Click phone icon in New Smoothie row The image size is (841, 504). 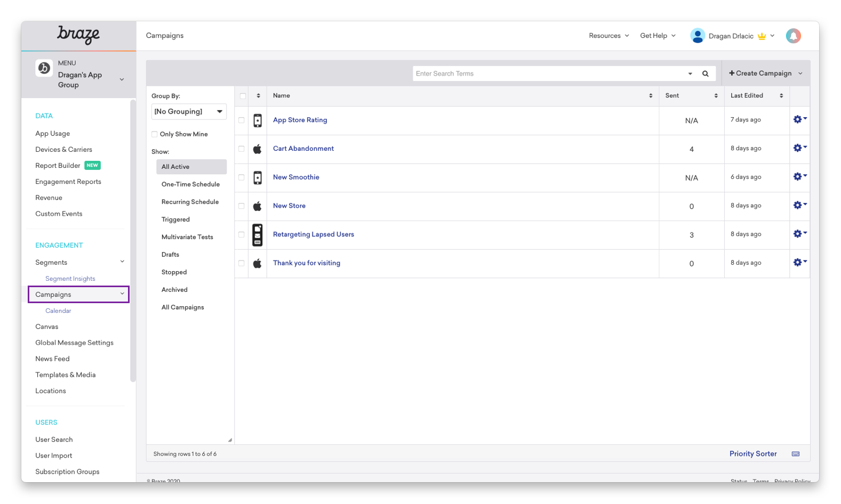click(258, 177)
